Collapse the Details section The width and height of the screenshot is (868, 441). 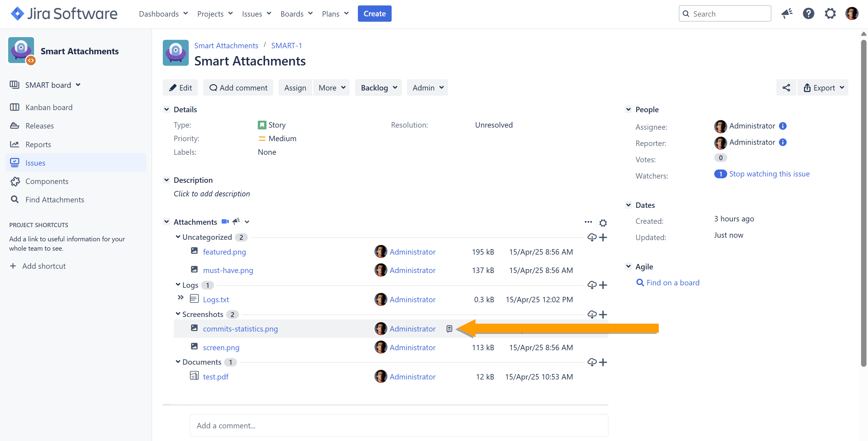pyautogui.click(x=166, y=109)
